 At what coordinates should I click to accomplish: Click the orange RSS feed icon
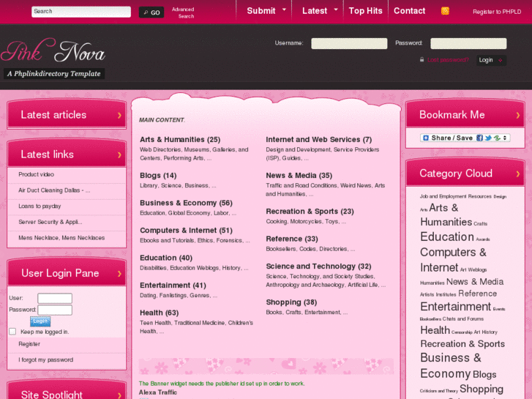pyautogui.click(x=445, y=11)
